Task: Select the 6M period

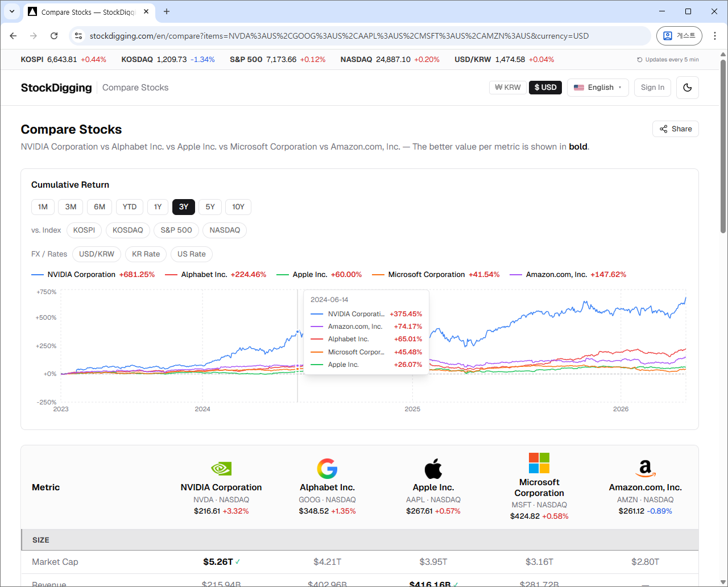Action: 100,207
